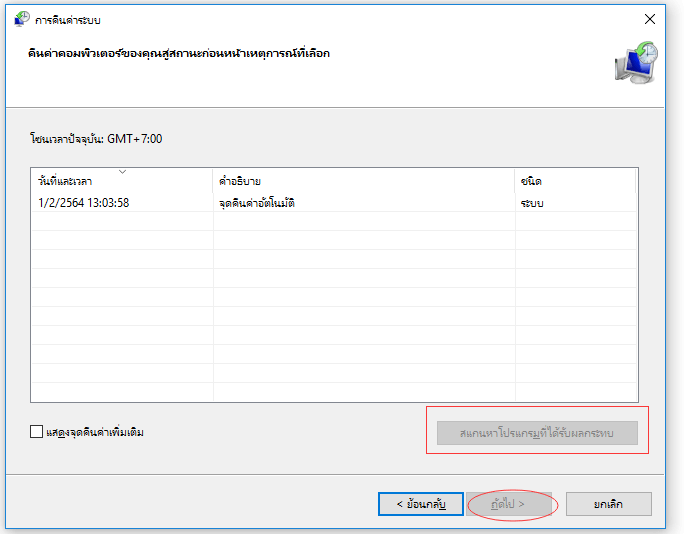Click the จุดคืนค่าอัตโนมัติ description cell
The image size is (684, 534).
click(257, 203)
